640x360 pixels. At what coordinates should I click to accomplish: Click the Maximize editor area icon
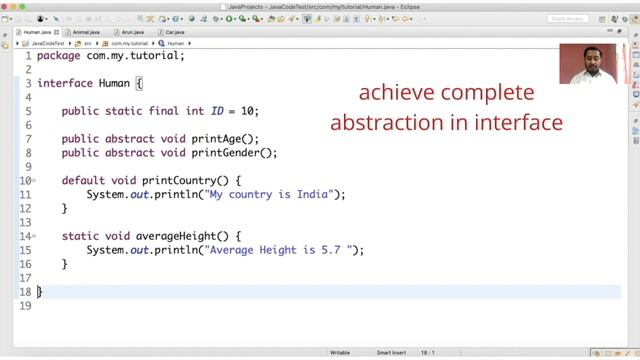click(619, 31)
